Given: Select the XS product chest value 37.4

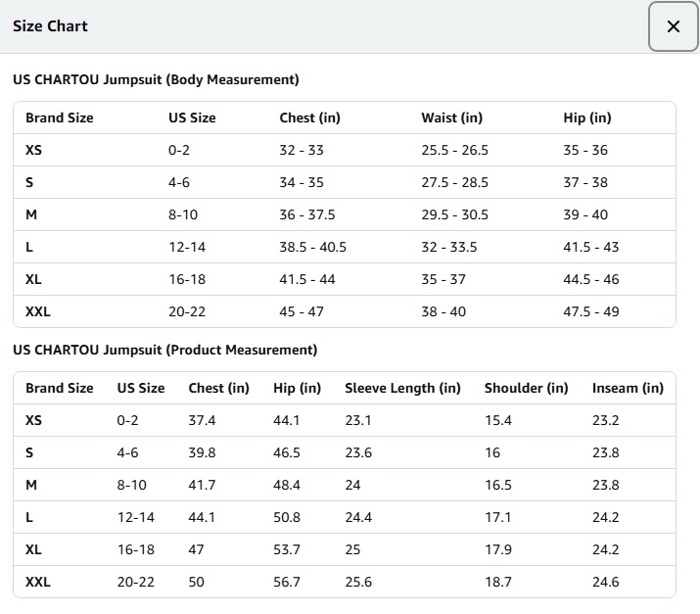Looking at the screenshot, I should (202, 420).
